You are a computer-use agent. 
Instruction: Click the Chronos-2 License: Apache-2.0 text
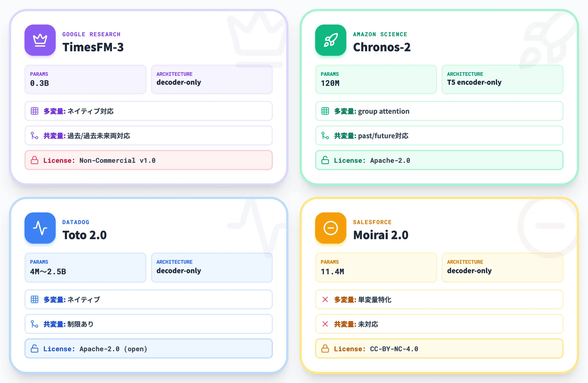372,161
